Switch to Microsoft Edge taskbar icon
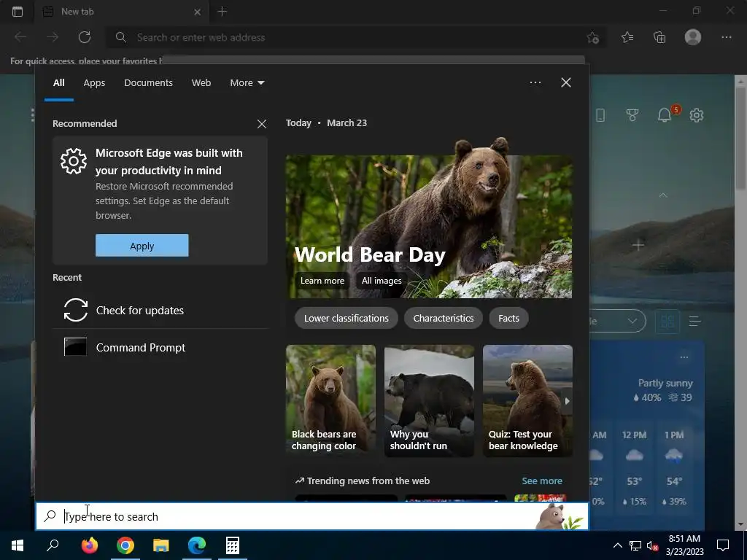 (x=197, y=545)
